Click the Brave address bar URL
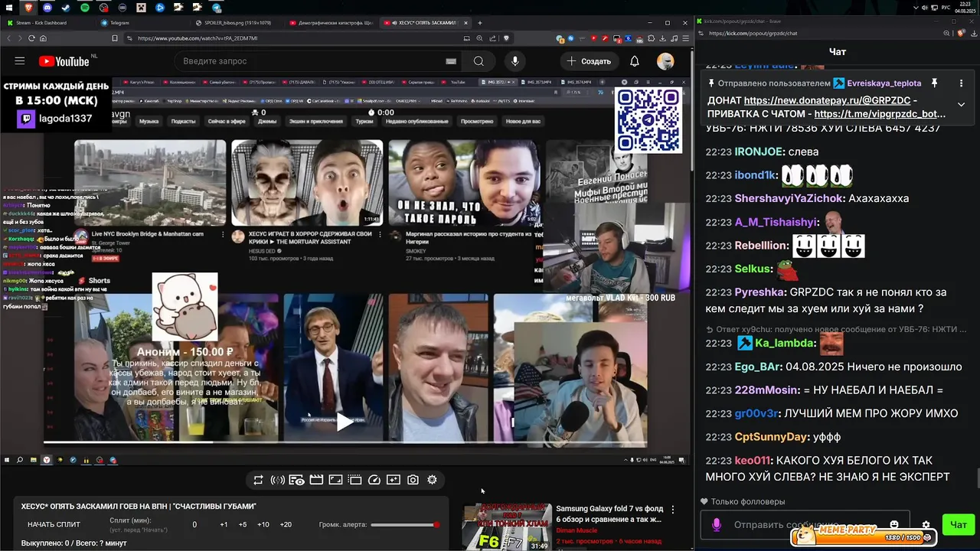This screenshot has height=551, width=980. point(198,38)
